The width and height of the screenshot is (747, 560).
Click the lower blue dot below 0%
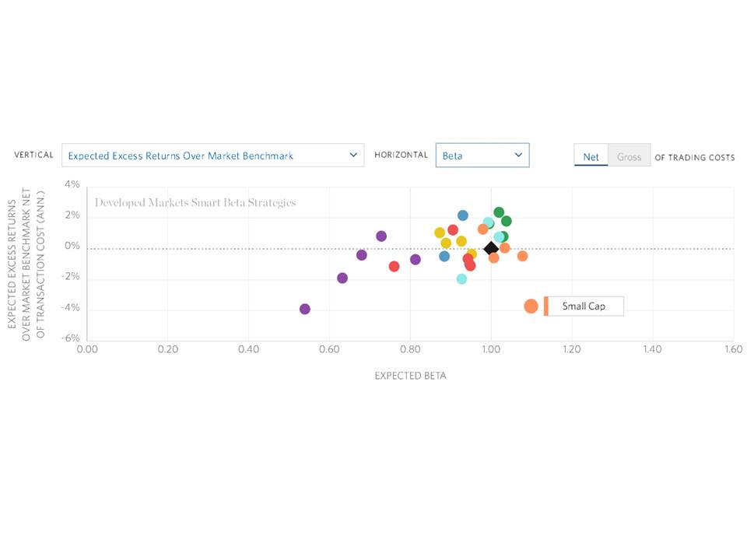pos(444,256)
